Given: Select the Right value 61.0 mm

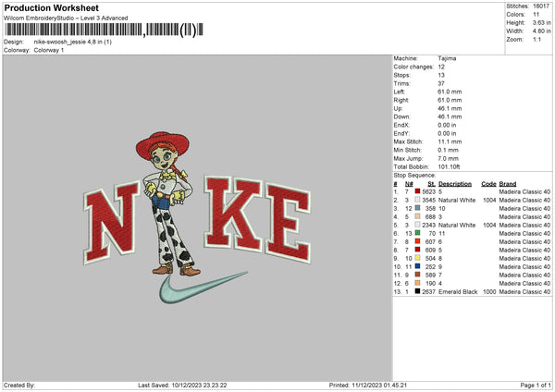Looking at the screenshot, I should click(x=450, y=100).
